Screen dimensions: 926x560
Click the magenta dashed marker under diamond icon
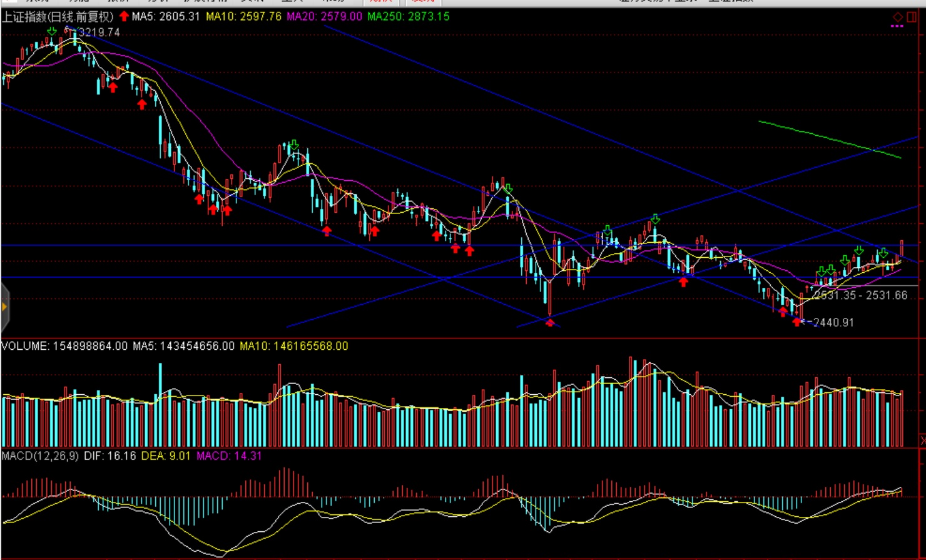(897, 26)
